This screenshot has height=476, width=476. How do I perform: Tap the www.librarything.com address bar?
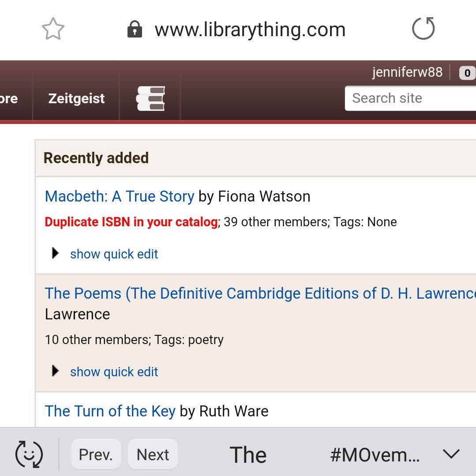(x=250, y=30)
